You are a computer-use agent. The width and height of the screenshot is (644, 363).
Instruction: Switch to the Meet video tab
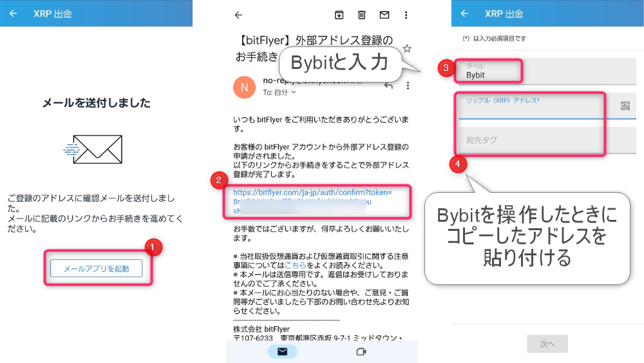coord(361,352)
